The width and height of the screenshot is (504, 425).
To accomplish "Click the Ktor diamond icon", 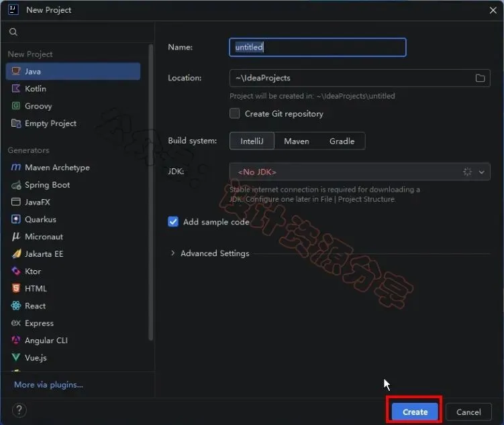I will coord(15,271).
